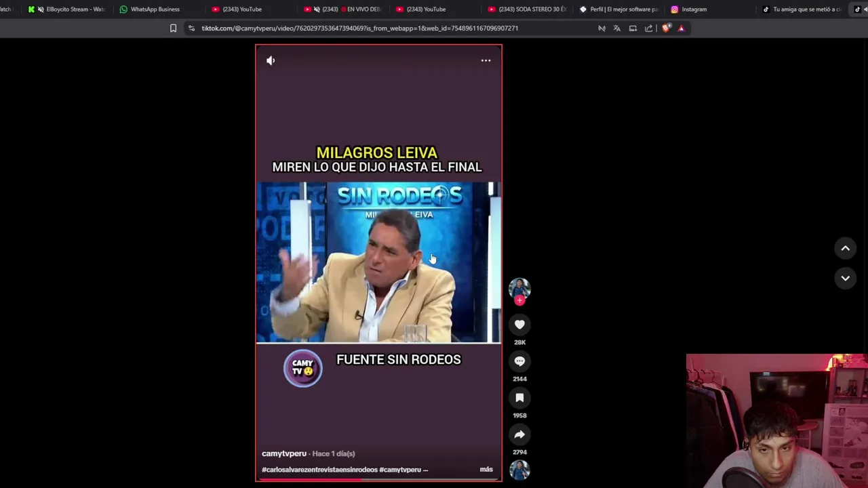
Task: Click the cast/picture-in-picture address bar icon
Action: click(633, 28)
